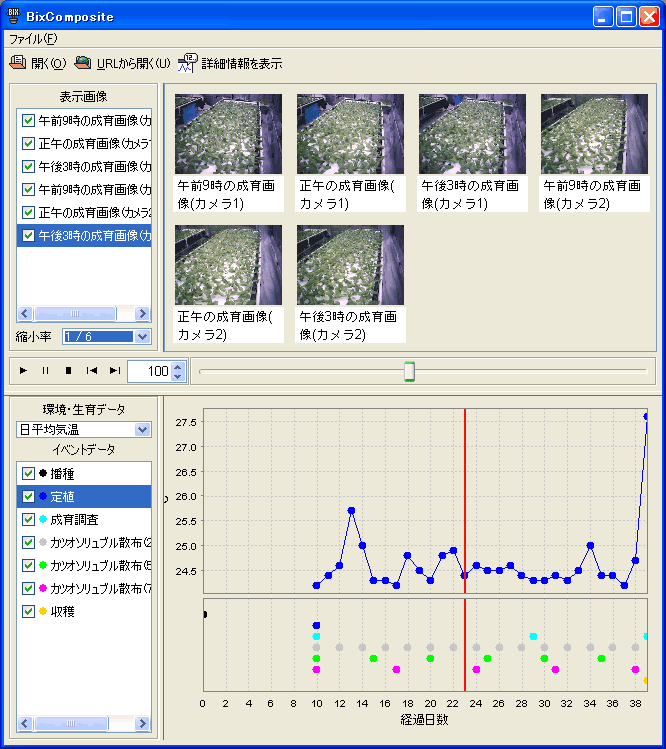
Task: Click the 詳細情報を表示 detail info icon
Action: click(x=187, y=63)
